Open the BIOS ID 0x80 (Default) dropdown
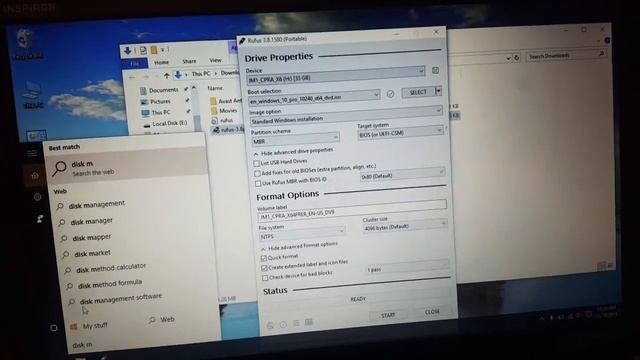 [402, 174]
